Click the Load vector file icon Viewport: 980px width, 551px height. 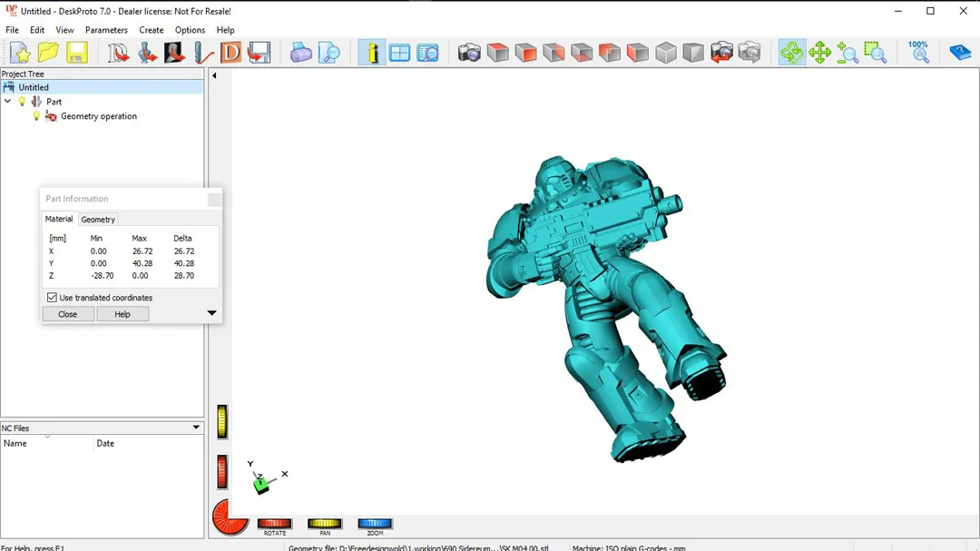tap(118, 53)
